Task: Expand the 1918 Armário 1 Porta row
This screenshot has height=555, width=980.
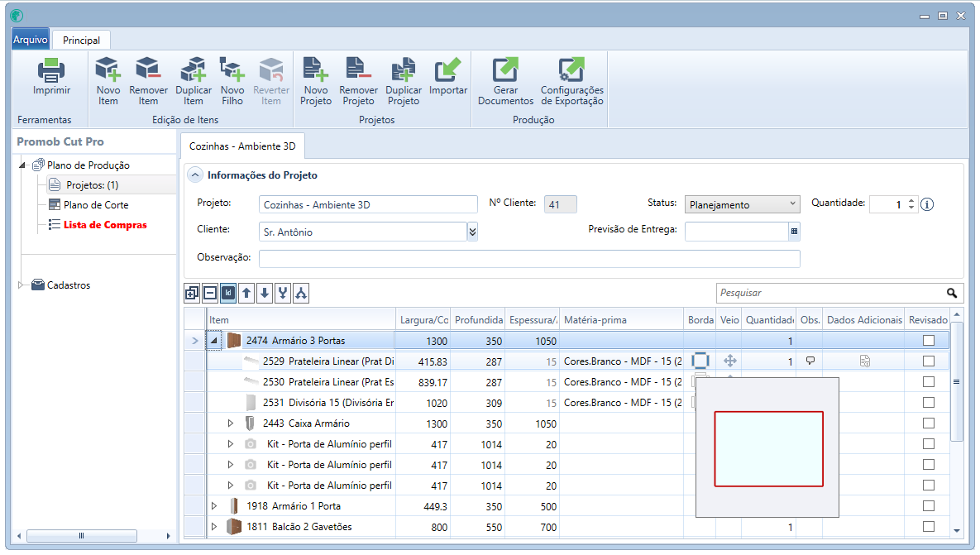Action: (x=213, y=506)
